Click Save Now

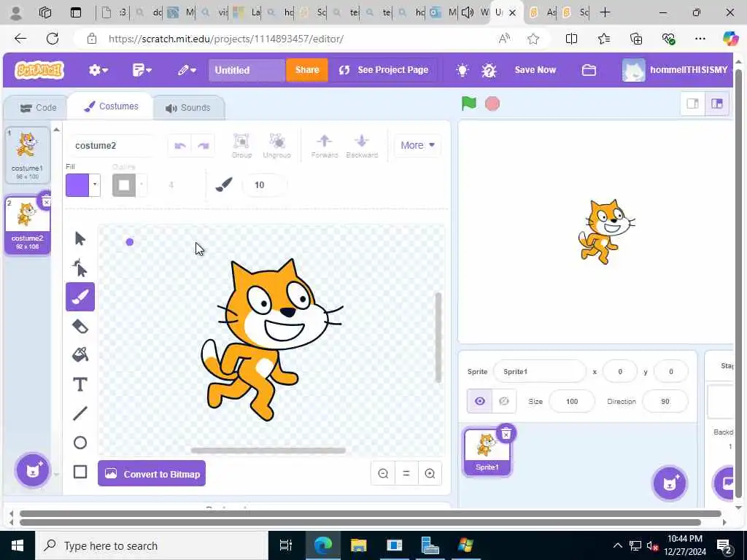point(535,70)
